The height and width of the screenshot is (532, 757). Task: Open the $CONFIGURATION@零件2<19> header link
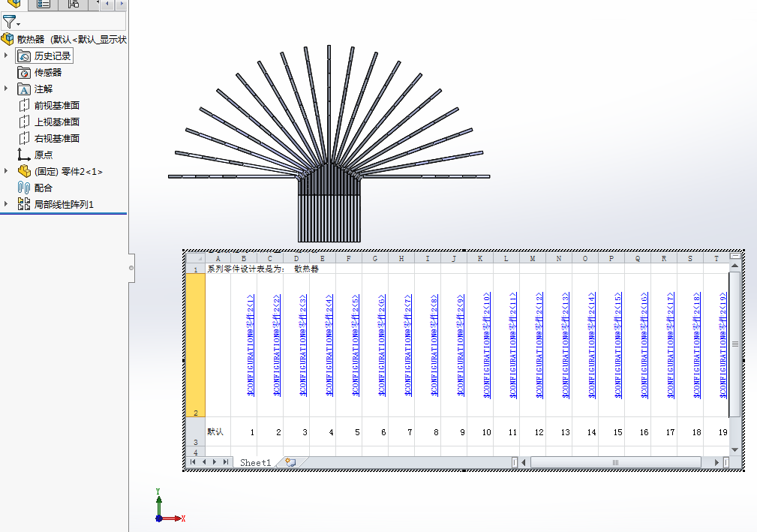722,345
